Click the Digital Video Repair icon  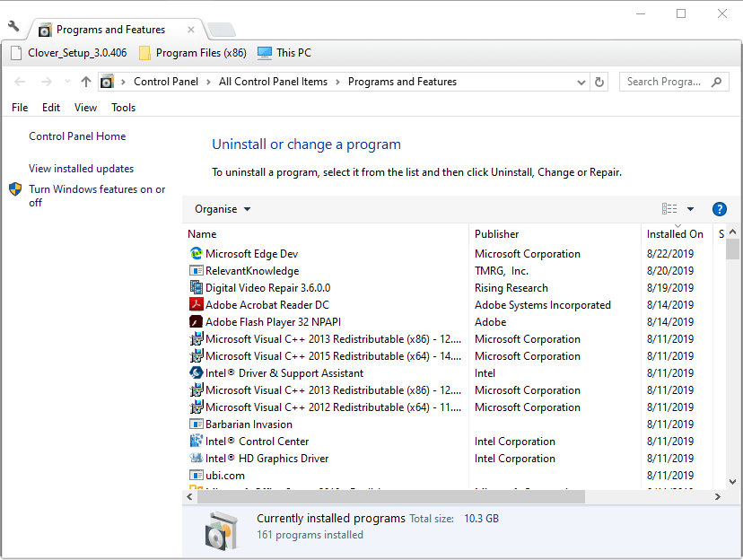click(197, 288)
